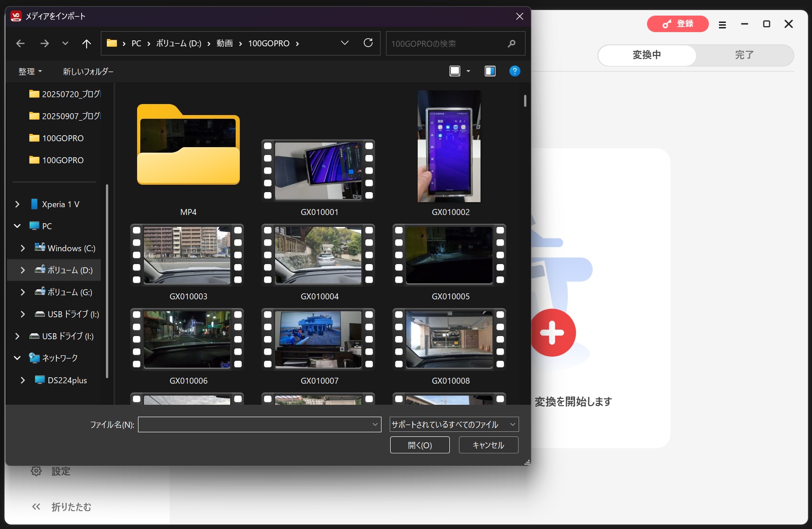This screenshot has height=529, width=812.
Task: Open the 整理 organize menu
Action: [30, 72]
